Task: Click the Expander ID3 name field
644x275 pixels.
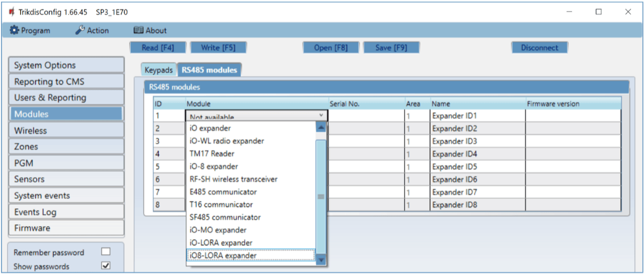Action: click(x=477, y=141)
